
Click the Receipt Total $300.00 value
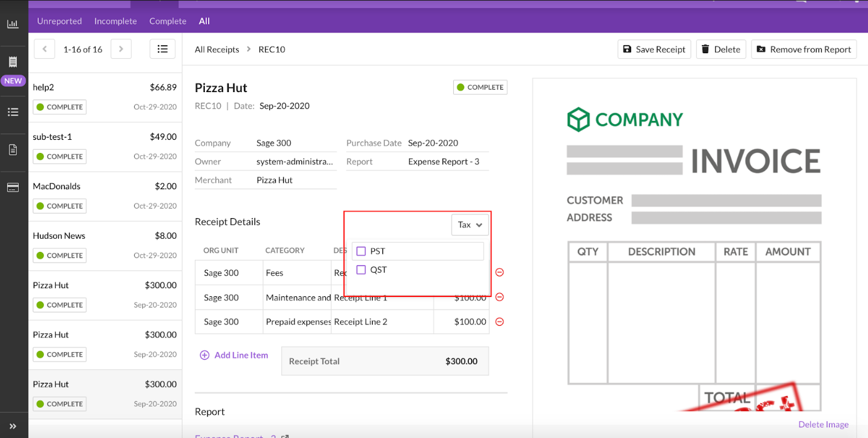(x=461, y=361)
